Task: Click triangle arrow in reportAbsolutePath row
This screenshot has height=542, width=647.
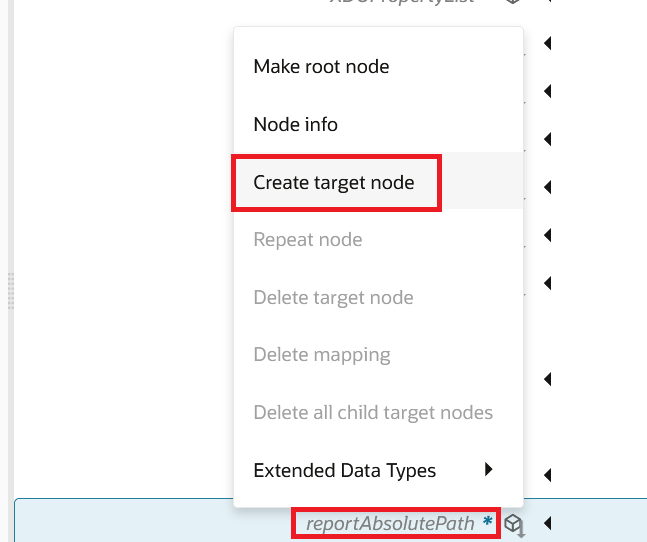Action: (x=548, y=523)
